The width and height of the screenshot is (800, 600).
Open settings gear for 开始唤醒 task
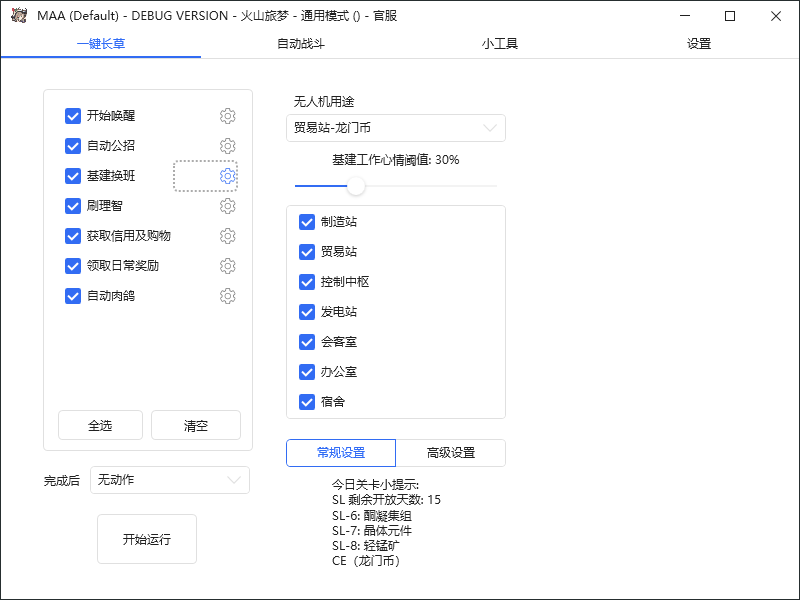pos(227,116)
